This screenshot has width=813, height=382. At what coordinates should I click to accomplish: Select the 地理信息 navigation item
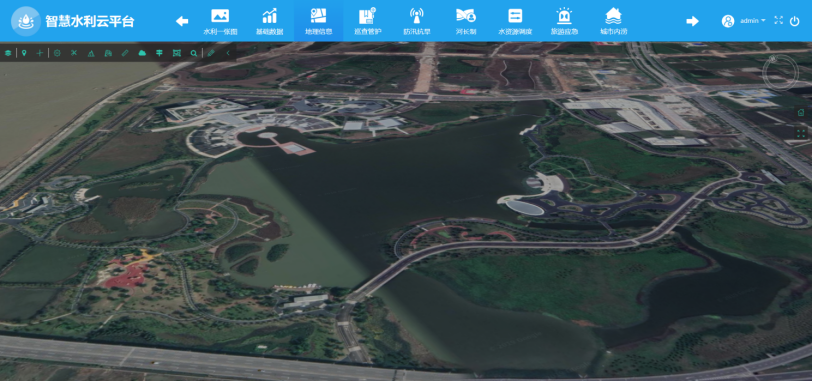[318, 22]
